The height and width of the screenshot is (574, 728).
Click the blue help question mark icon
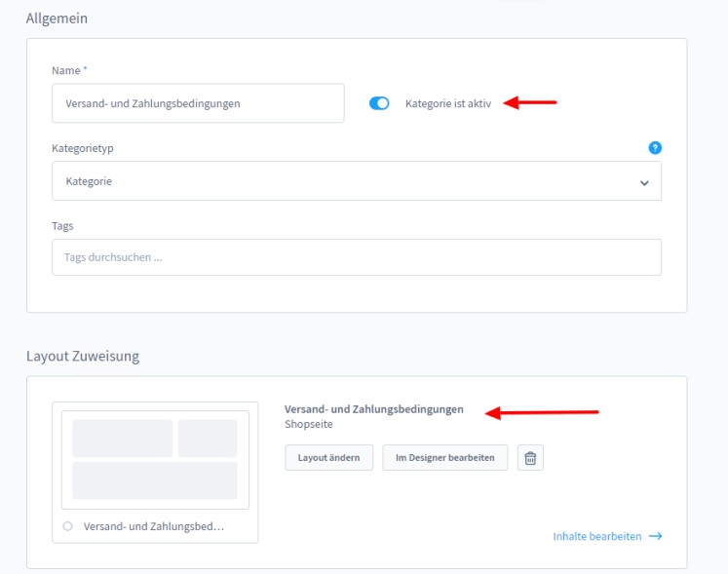pyautogui.click(x=655, y=148)
